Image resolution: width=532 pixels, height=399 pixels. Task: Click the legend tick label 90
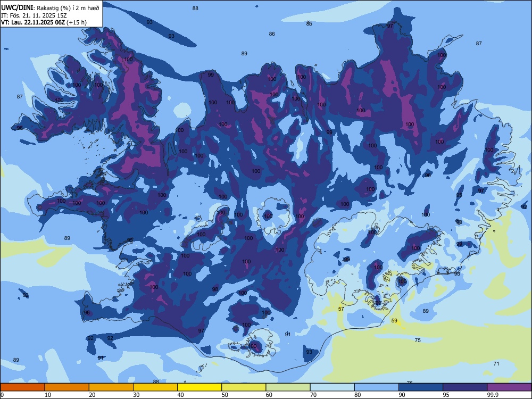tap(402, 395)
